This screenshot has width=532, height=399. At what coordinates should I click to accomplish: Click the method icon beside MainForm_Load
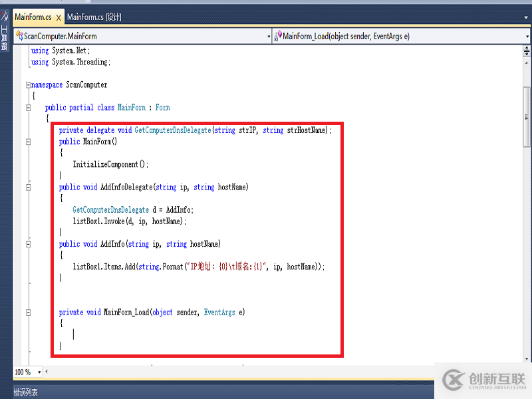click(278, 36)
